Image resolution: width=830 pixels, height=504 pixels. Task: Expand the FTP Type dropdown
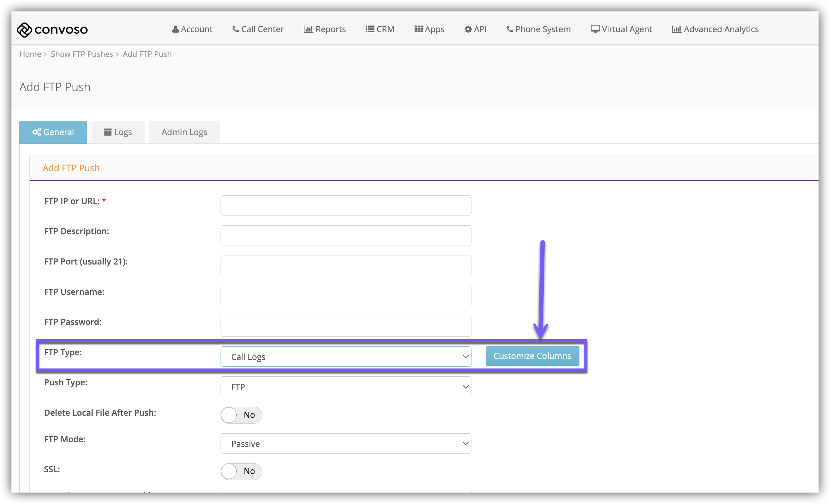point(346,357)
